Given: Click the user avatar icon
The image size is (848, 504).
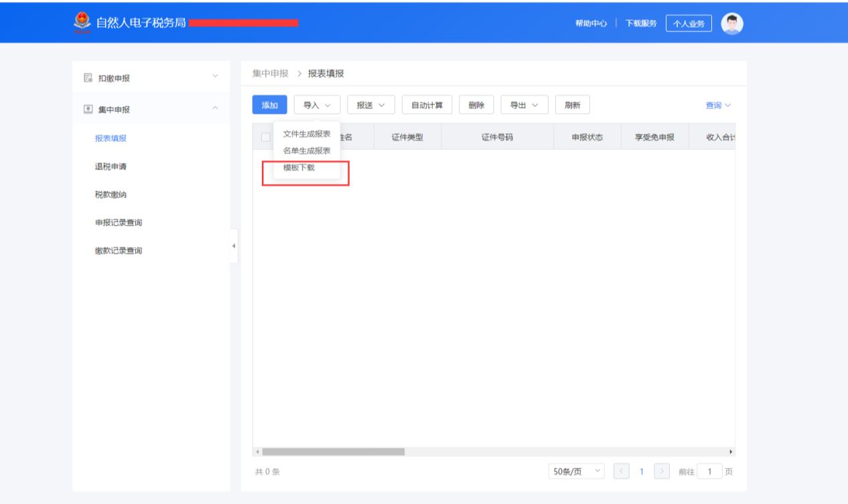Looking at the screenshot, I should [732, 23].
